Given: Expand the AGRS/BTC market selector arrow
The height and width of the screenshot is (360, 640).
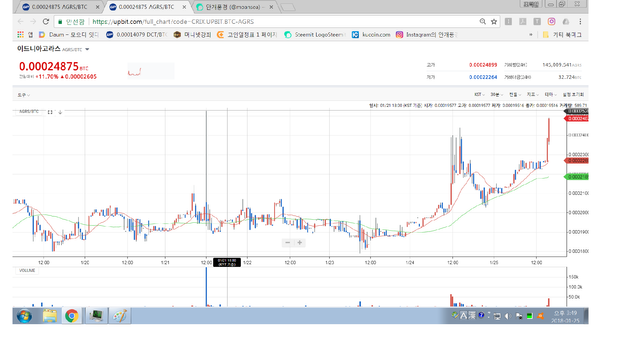Looking at the screenshot, I should click(87, 49).
